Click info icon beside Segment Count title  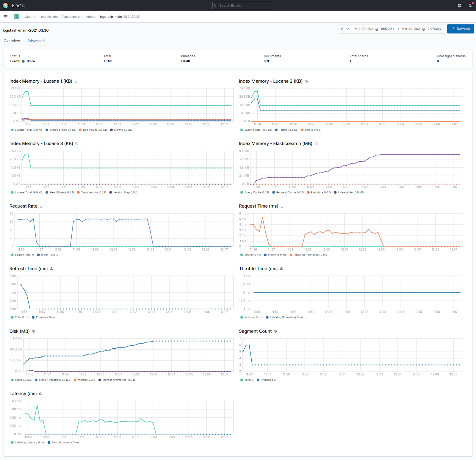(x=275, y=331)
